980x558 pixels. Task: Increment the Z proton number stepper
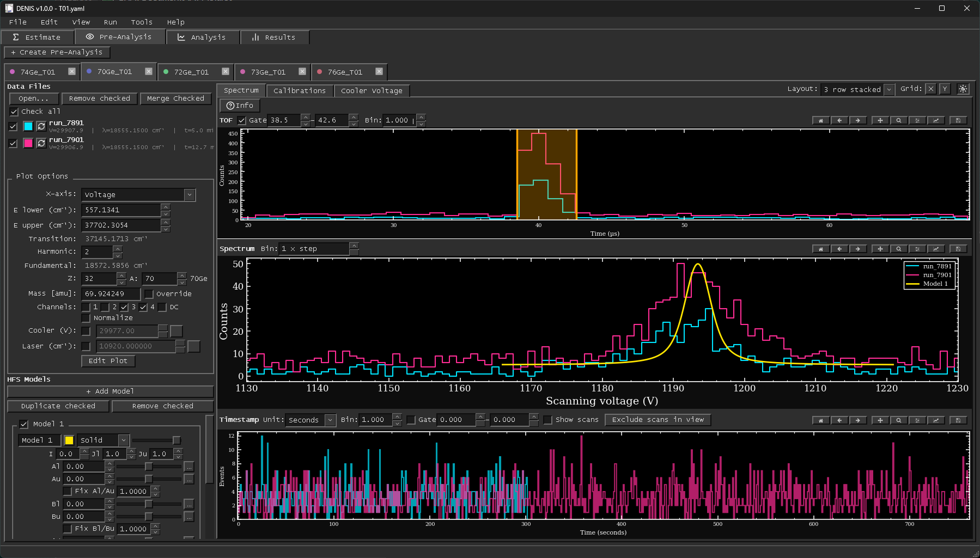121,275
